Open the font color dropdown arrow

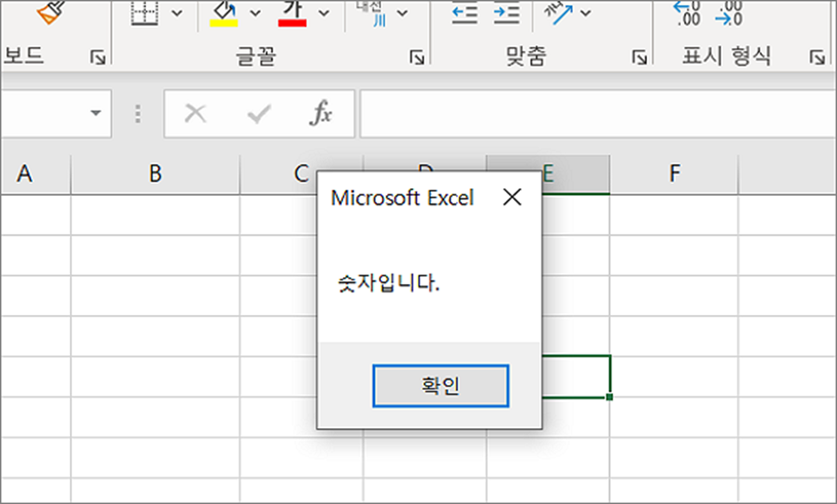click(324, 13)
